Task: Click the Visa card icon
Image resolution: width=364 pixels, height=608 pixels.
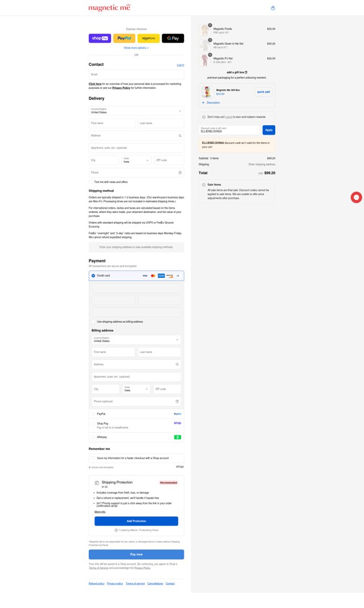Action: (145, 276)
